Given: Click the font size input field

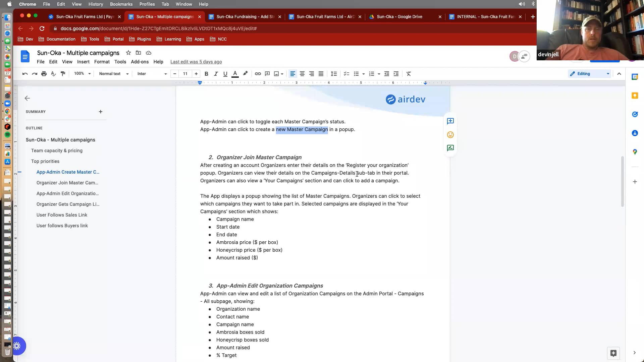Looking at the screenshot, I should (185, 74).
